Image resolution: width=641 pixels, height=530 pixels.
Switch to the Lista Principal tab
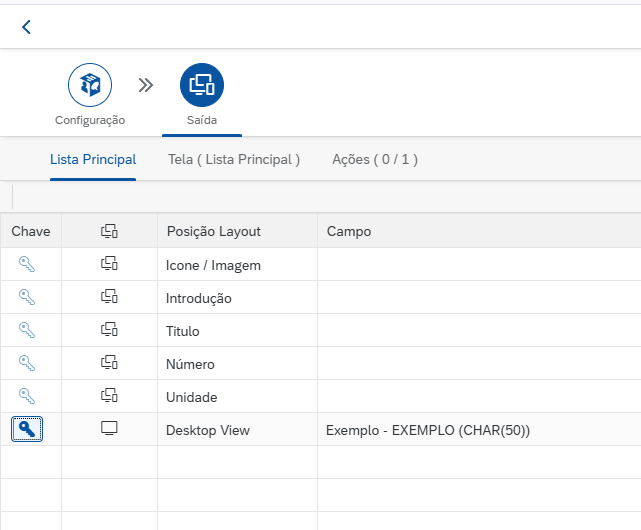[93, 159]
